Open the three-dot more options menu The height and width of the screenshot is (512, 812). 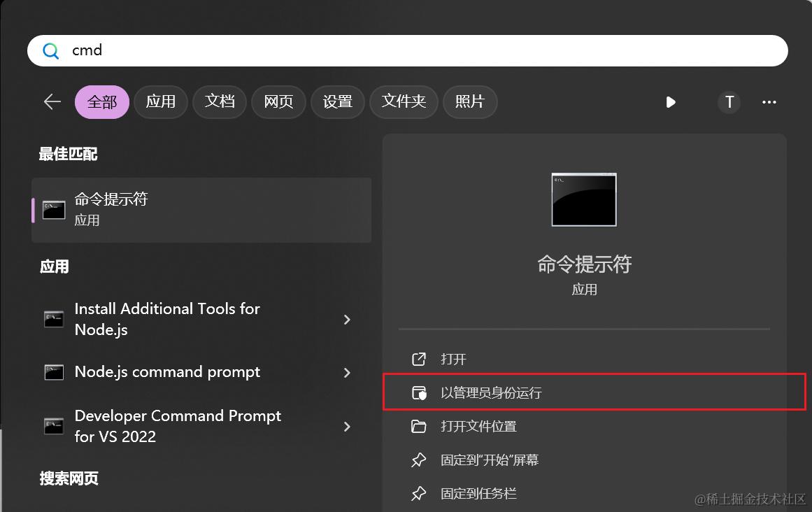click(x=769, y=102)
